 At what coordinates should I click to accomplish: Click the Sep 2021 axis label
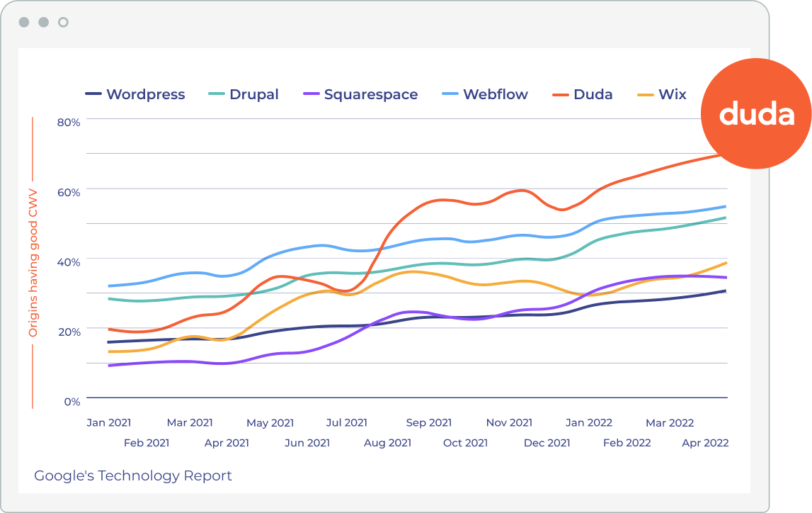pyautogui.click(x=429, y=423)
